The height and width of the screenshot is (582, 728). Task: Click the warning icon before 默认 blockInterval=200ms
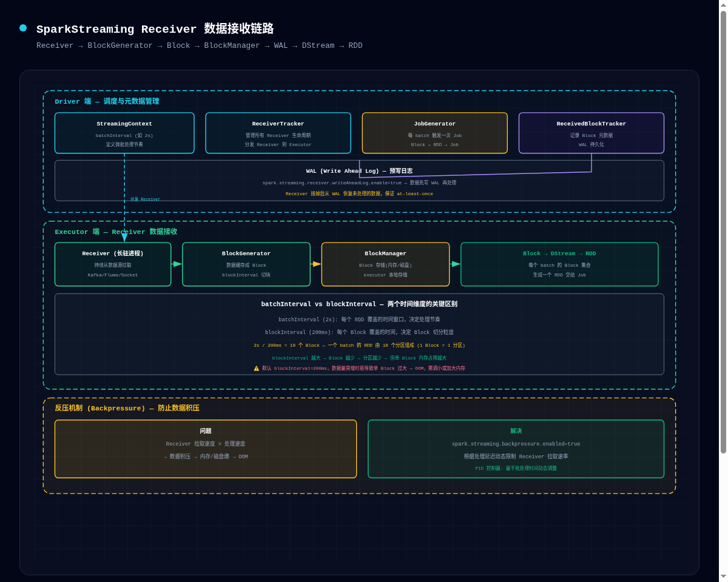pos(256,368)
